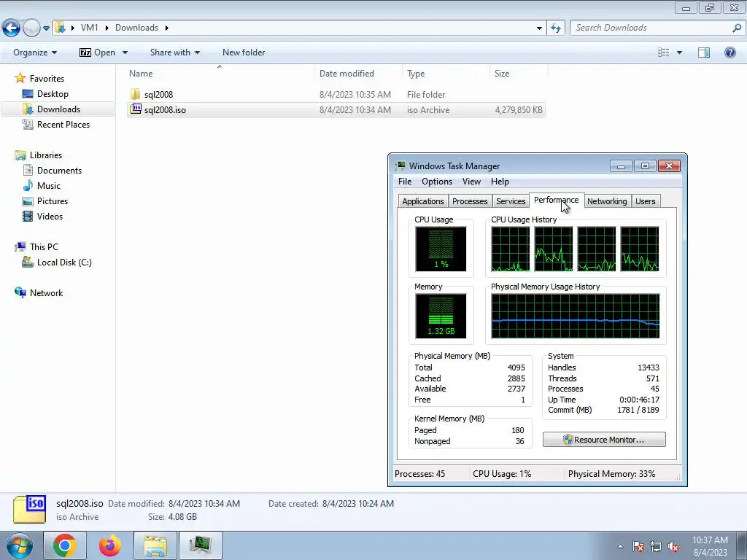
Task: Open Task Manager Options menu
Action: click(x=437, y=182)
